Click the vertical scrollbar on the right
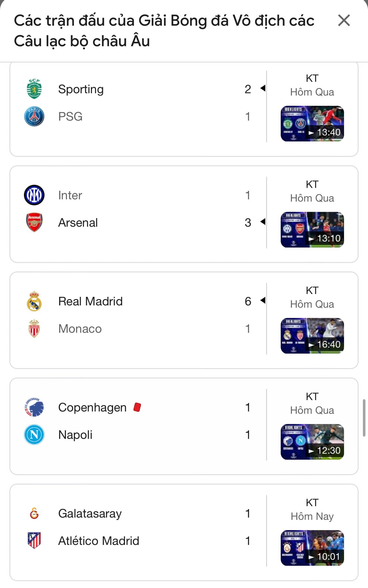The width and height of the screenshot is (368, 588). pos(364,418)
